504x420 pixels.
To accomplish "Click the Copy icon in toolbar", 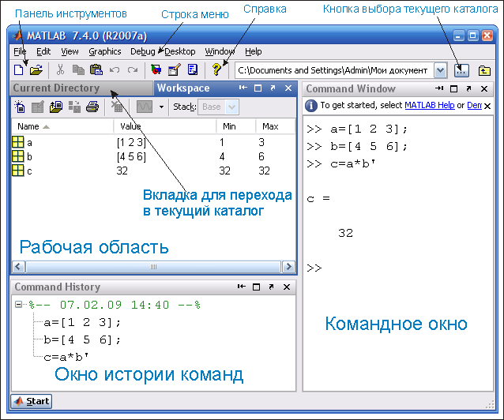I will pyautogui.click(x=78, y=69).
